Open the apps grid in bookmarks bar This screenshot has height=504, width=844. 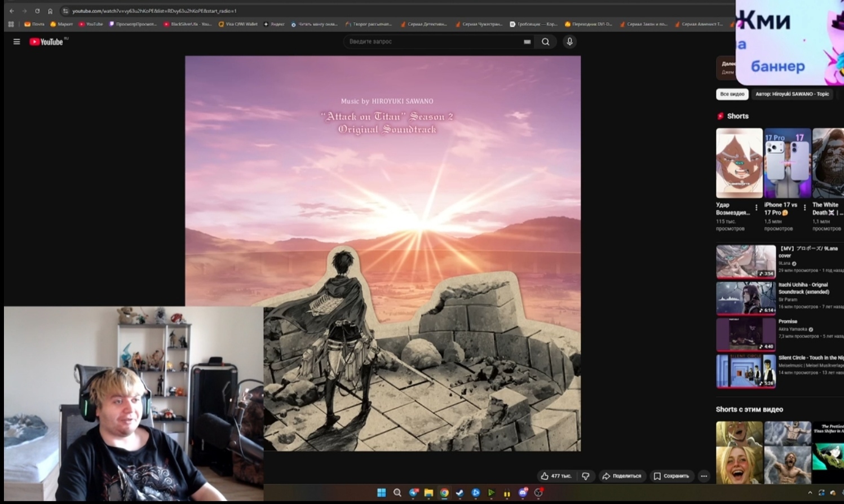11,24
